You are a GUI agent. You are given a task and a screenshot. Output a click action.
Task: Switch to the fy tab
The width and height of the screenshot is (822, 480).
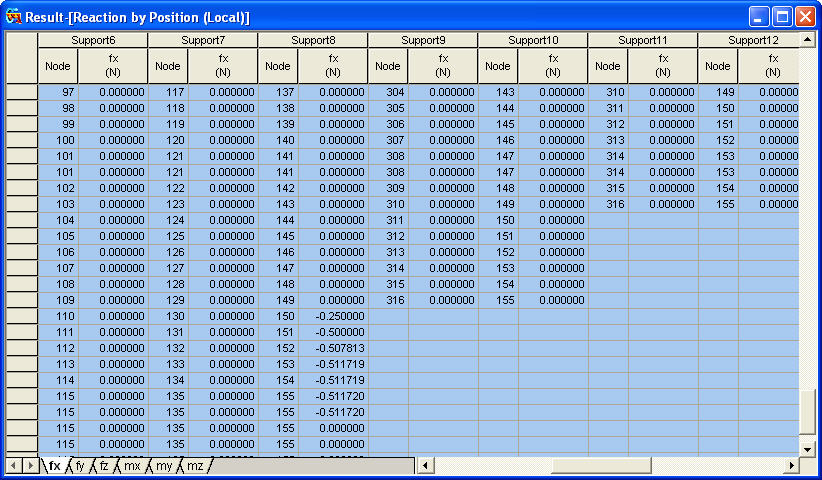pyautogui.click(x=79, y=466)
